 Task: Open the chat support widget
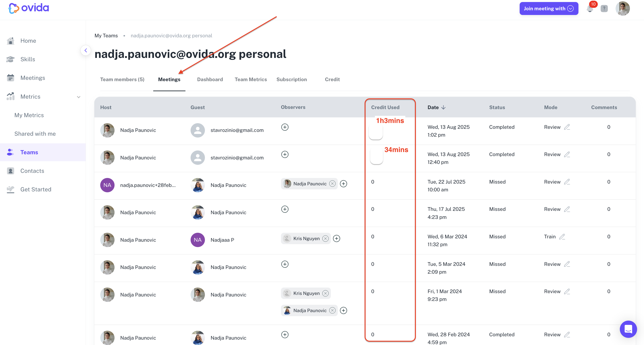coord(628,329)
